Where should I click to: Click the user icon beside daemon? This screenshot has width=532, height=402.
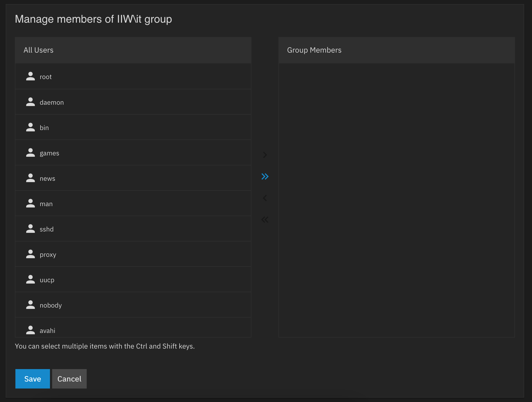(x=31, y=102)
